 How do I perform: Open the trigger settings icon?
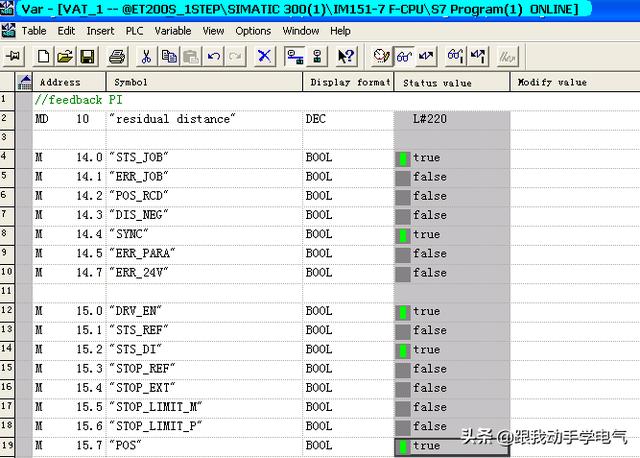click(381, 56)
